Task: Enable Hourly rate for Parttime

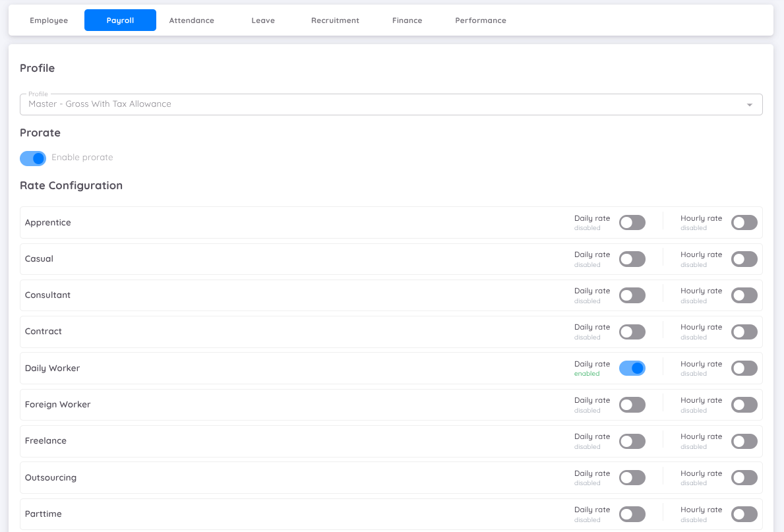Action: coord(744,514)
